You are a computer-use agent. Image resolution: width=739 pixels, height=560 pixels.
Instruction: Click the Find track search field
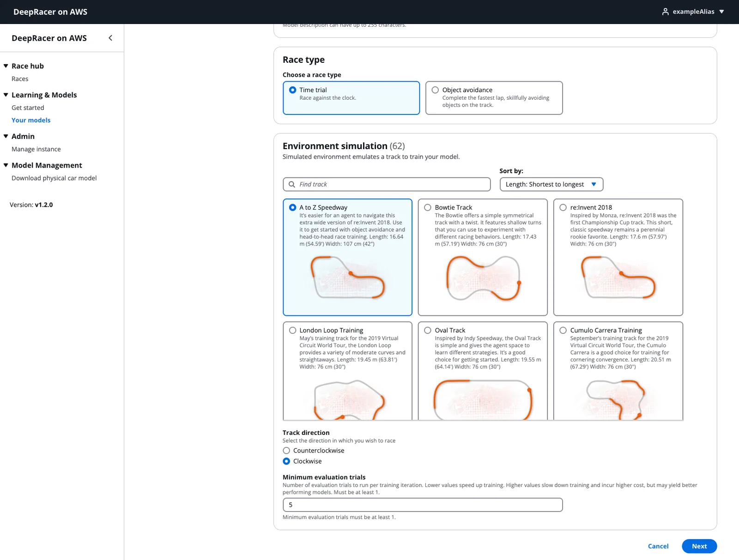point(387,184)
